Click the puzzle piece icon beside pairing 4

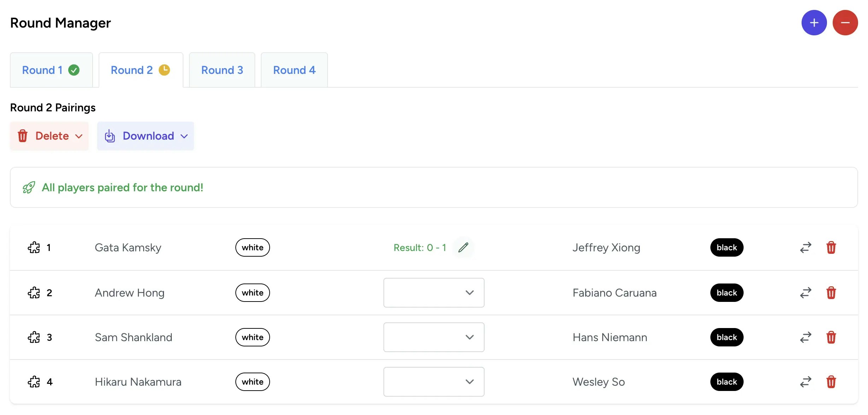[x=34, y=382]
